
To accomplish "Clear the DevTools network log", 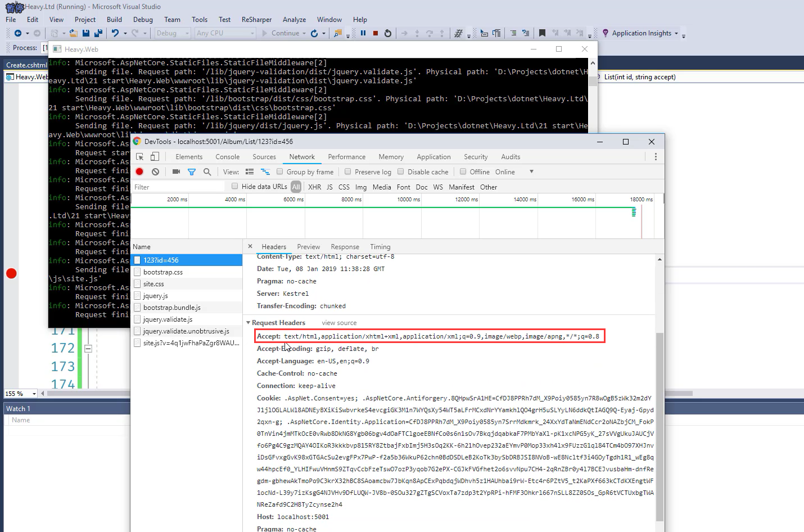I will click(155, 172).
